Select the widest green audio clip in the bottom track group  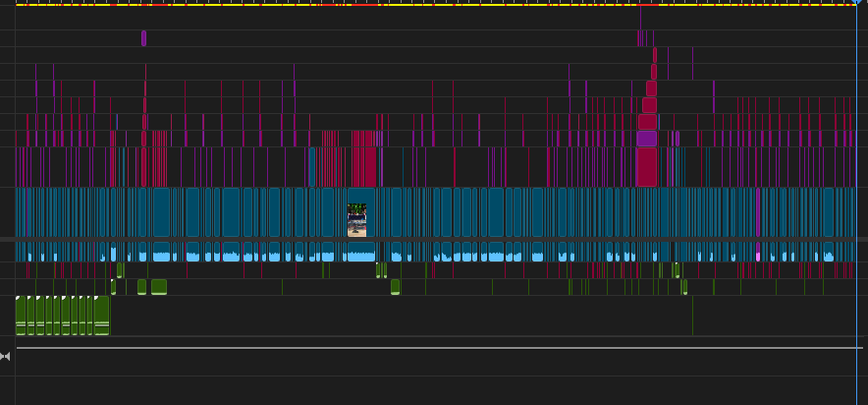coord(102,316)
